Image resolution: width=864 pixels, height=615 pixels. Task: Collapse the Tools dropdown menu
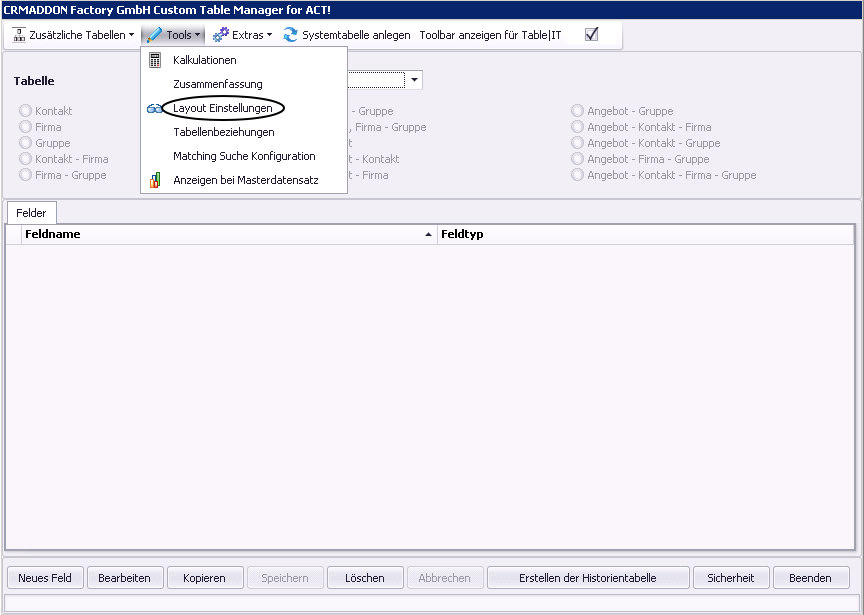coord(173,35)
